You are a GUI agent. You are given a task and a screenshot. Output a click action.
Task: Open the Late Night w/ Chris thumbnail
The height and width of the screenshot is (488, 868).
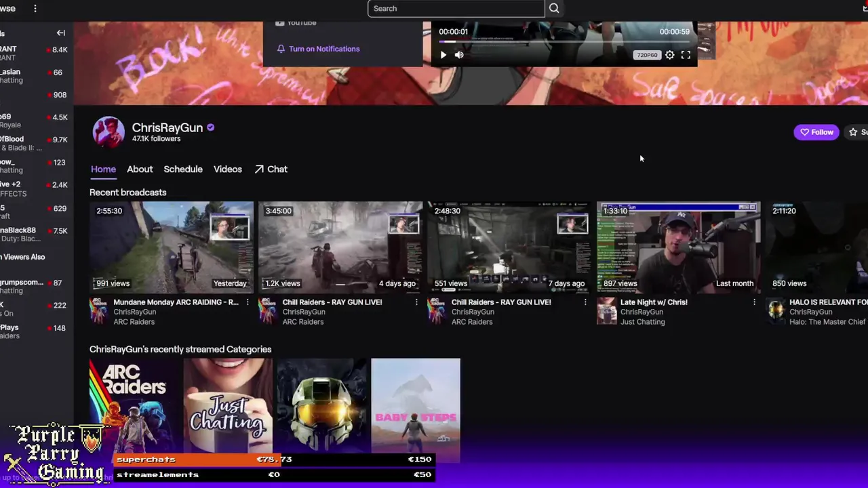click(x=678, y=247)
